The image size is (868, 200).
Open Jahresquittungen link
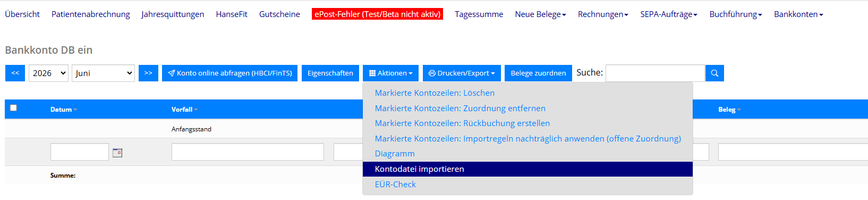click(173, 14)
